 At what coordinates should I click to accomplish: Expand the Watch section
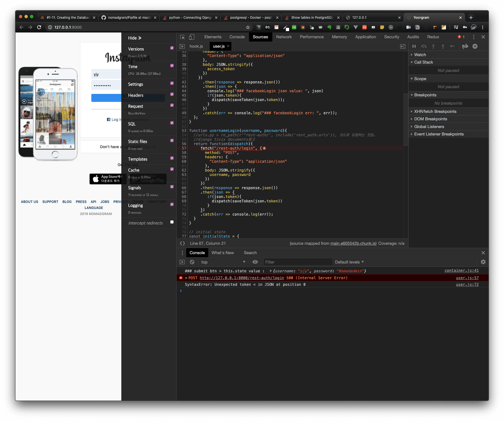tap(420, 55)
